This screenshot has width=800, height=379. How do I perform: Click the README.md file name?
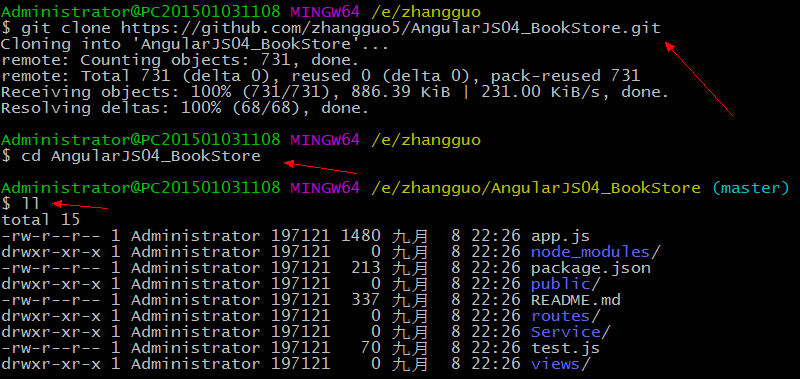click(x=576, y=300)
